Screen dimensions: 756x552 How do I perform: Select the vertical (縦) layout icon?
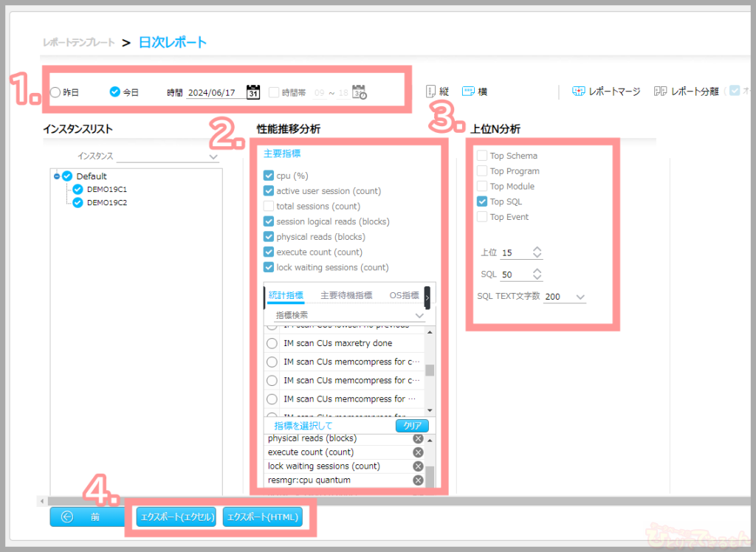click(432, 92)
